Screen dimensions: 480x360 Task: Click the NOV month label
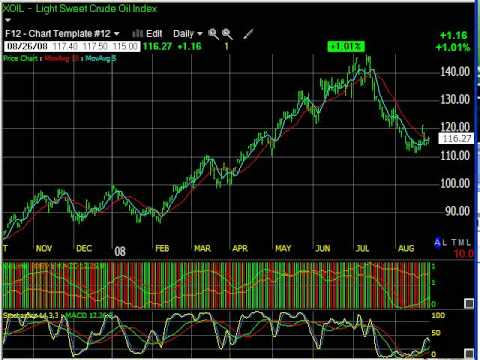click(44, 248)
